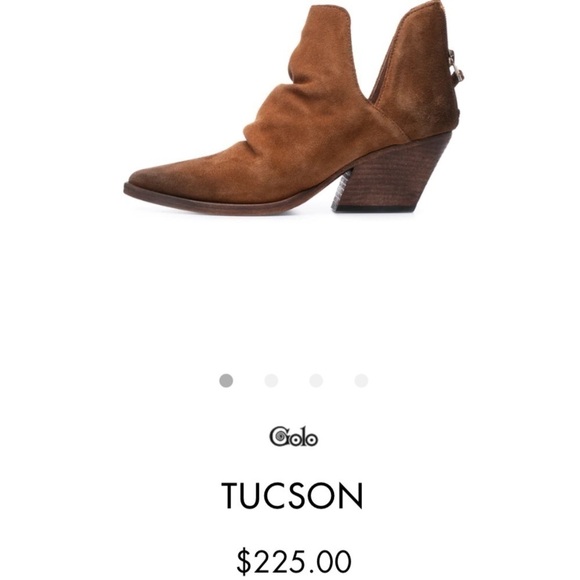Tap the brown suede boot photo

pyautogui.click(x=294, y=109)
